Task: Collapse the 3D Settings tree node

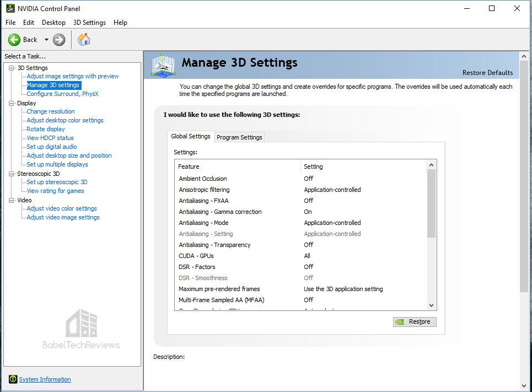Action: coord(12,68)
